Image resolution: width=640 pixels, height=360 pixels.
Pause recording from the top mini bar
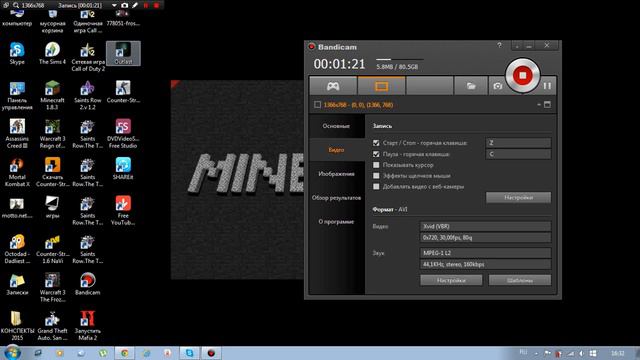146,5
